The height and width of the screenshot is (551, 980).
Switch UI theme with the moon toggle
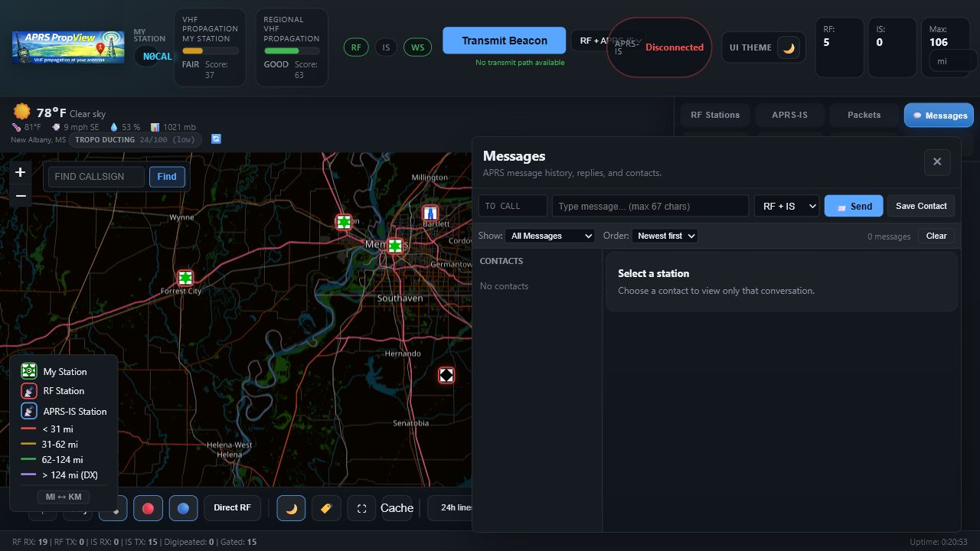[x=789, y=47]
